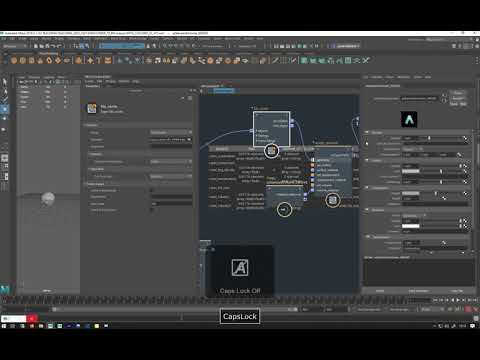Jump to the end of the playback range
Screen dimensions: 480x360
coord(476,300)
